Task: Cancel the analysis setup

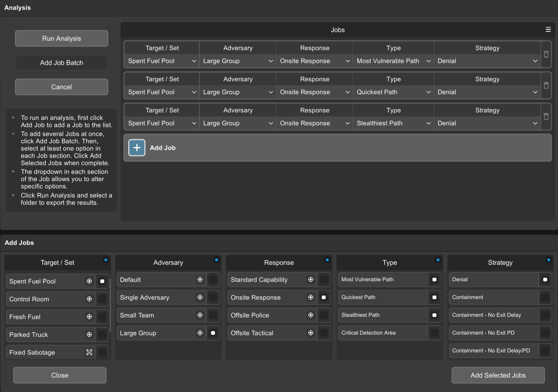Action: click(x=62, y=87)
